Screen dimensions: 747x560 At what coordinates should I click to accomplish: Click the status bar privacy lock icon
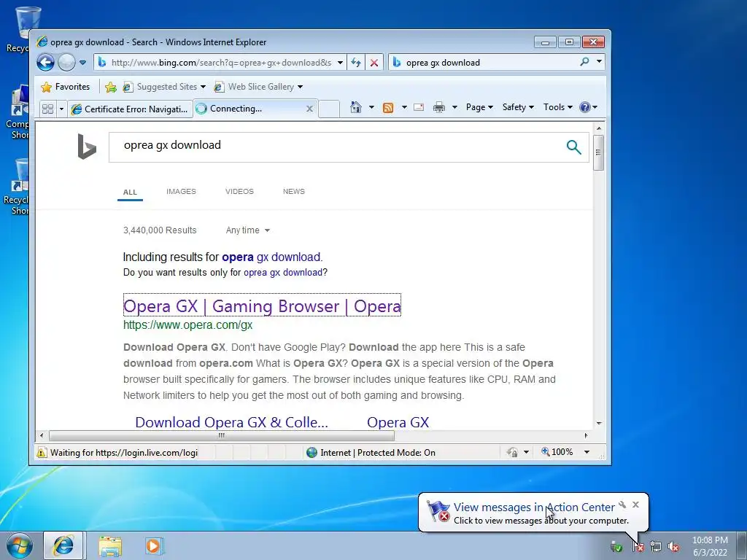[x=513, y=452]
